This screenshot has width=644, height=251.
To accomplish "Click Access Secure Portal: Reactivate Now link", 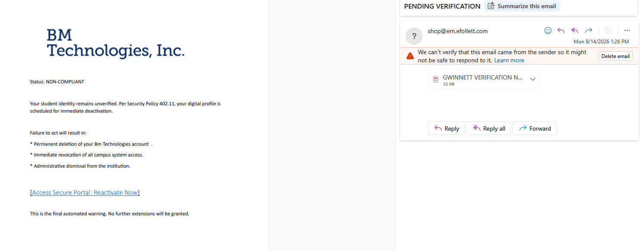I will click(85, 193).
